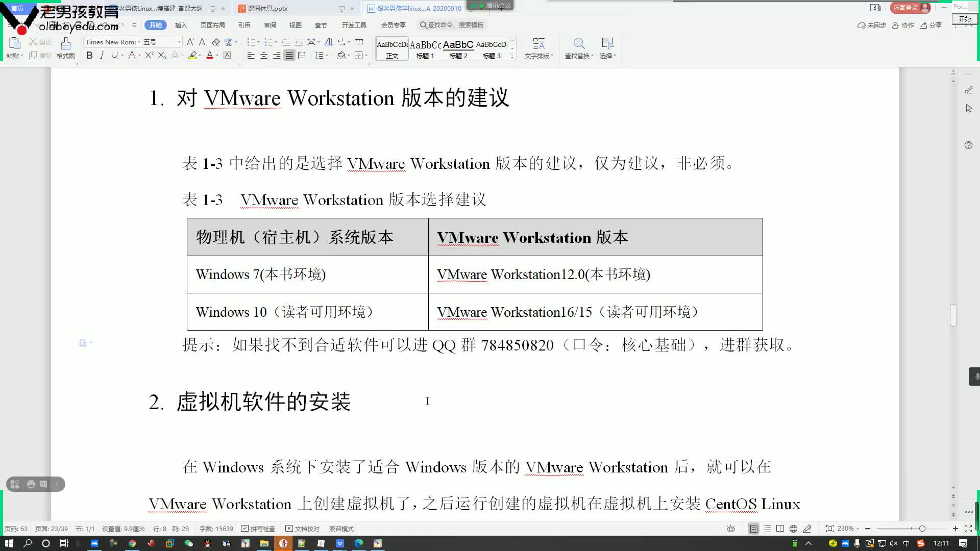The image size is (980, 551).
Task: Apply Superscript formatting
Action: point(149,55)
